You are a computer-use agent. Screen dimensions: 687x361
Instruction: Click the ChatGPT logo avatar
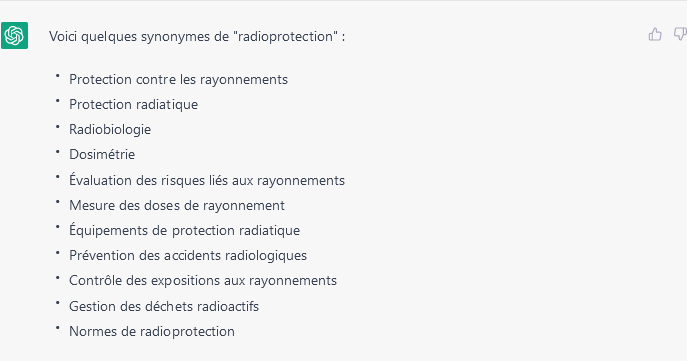(x=14, y=35)
